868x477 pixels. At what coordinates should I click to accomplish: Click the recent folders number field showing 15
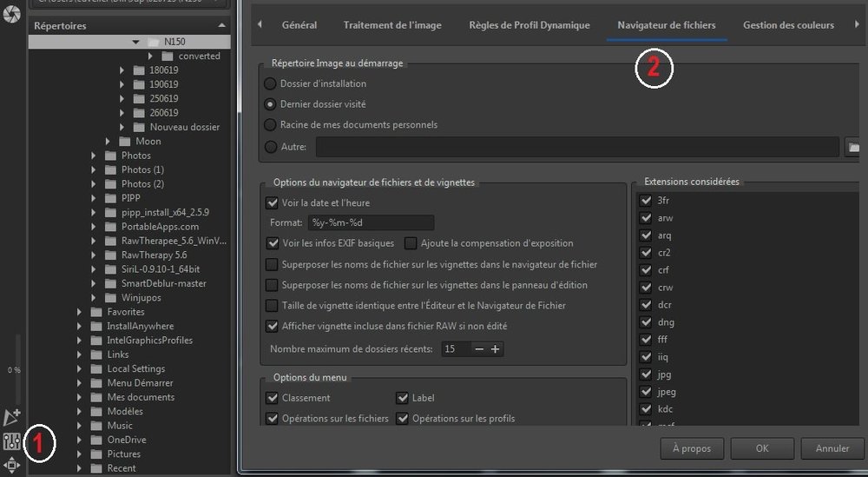click(x=457, y=349)
